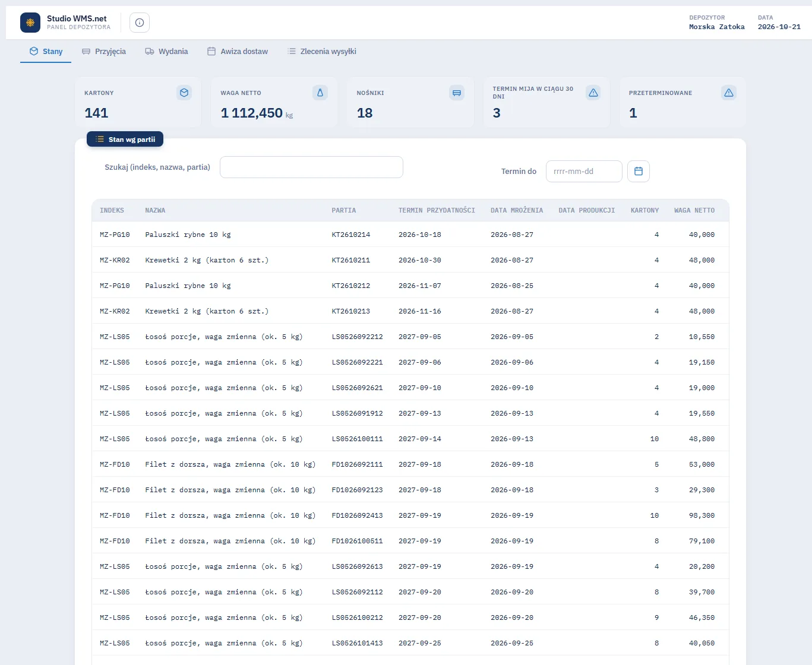Click the Data produkcji column header
Viewport: 812px width, 665px height.
coord(587,210)
